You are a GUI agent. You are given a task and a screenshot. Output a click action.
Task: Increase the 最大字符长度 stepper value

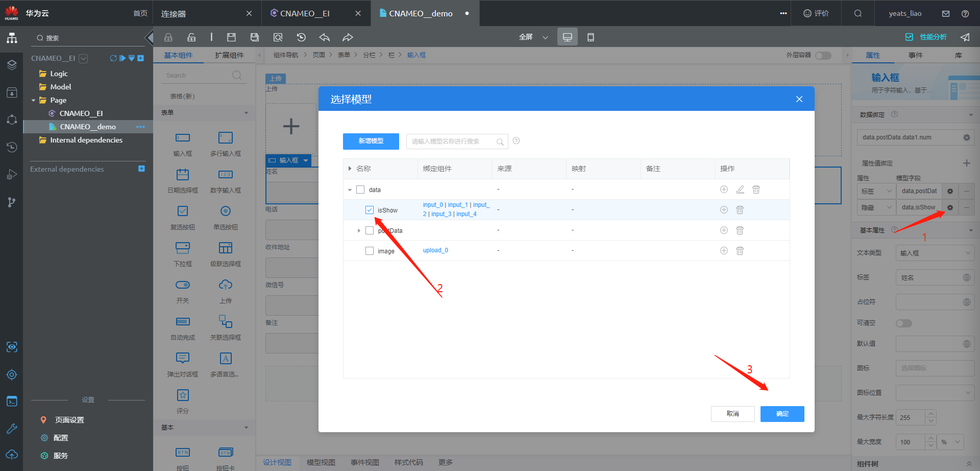pyautogui.click(x=931, y=413)
